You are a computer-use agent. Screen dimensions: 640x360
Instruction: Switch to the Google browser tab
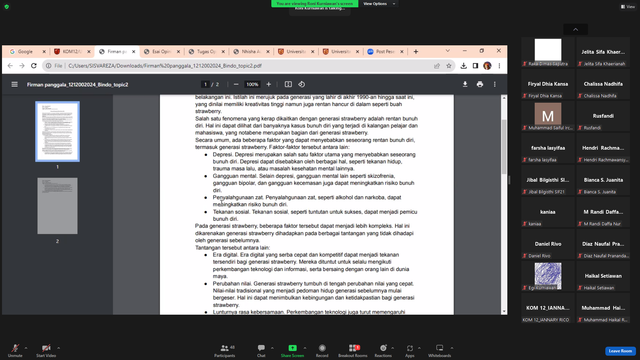coord(24,51)
